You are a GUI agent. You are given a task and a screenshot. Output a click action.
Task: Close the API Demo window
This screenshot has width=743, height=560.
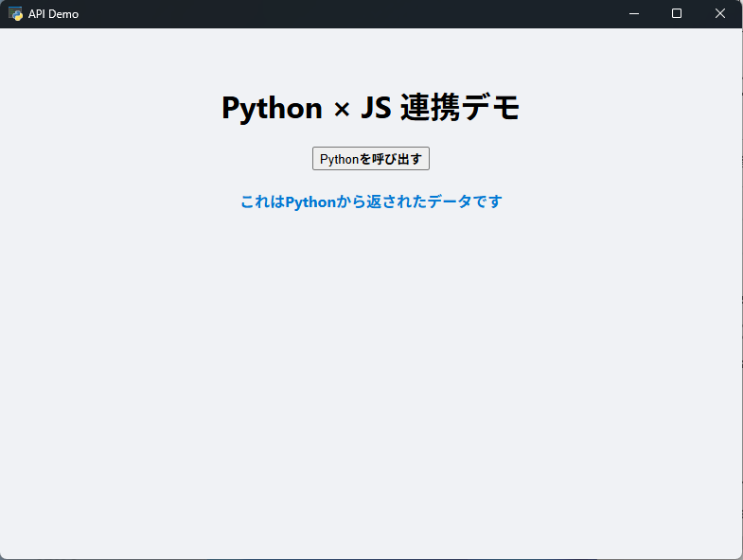(x=720, y=13)
